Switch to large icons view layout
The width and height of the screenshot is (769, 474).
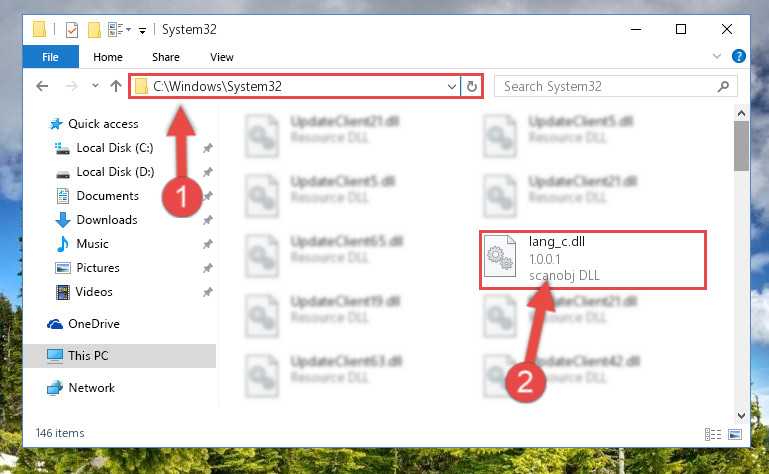[735, 434]
